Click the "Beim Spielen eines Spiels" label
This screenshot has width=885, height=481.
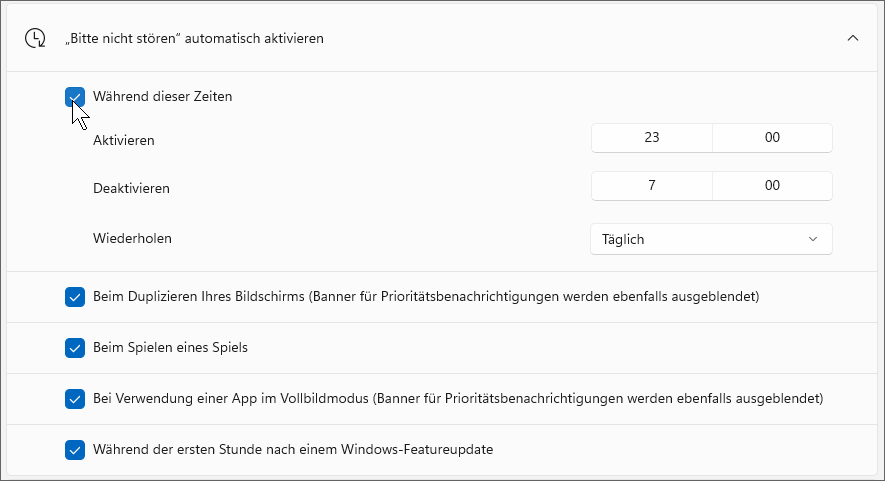click(x=170, y=347)
